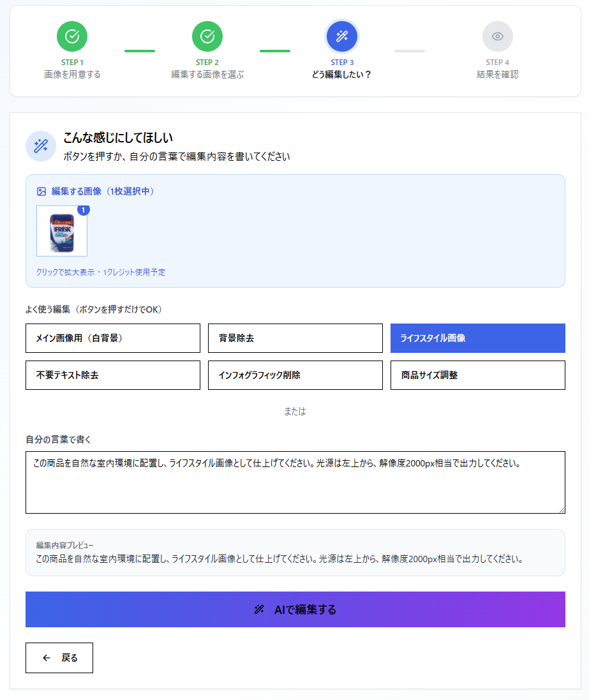This screenshot has height=700, width=589.
Task: Open the FRISK product thumbnail for enlargement
Action: (x=62, y=232)
